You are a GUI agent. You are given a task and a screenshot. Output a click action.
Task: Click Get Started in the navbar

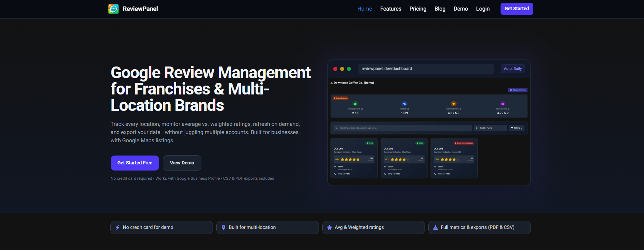pyautogui.click(x=517, y=9)
